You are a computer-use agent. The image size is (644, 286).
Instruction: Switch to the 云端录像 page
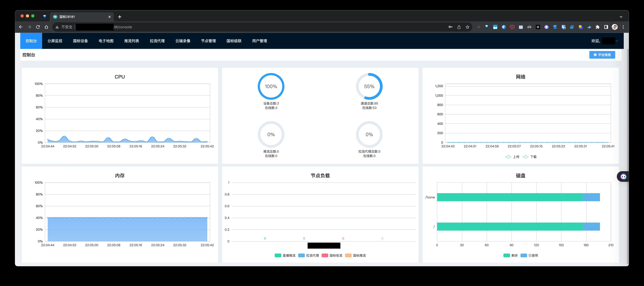(x=183, y=41)
